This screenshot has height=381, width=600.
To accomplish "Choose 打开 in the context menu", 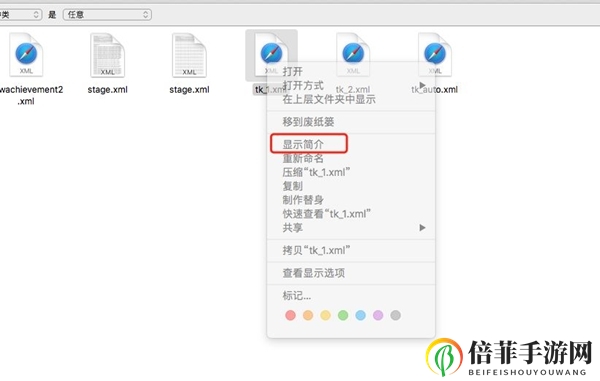I will click(x=293, y=71).
